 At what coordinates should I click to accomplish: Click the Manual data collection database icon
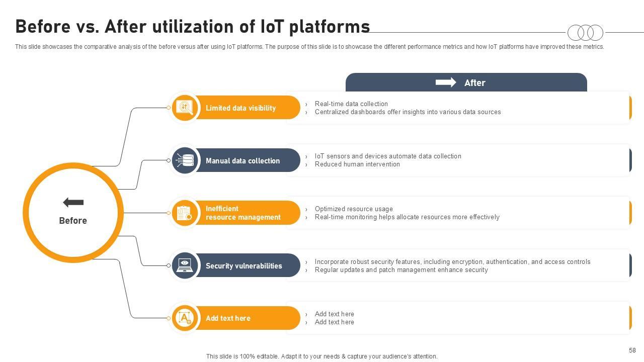point(185,160)
